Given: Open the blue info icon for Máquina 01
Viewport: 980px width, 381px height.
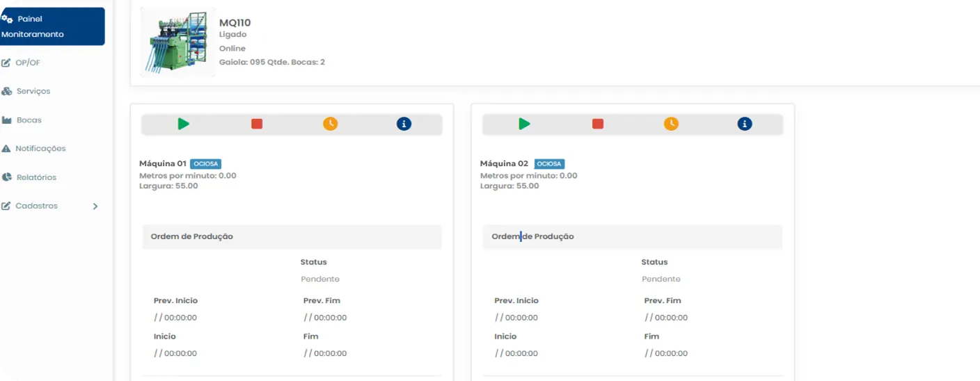Looking at the screenshot, I should click(x=404, y=124).
